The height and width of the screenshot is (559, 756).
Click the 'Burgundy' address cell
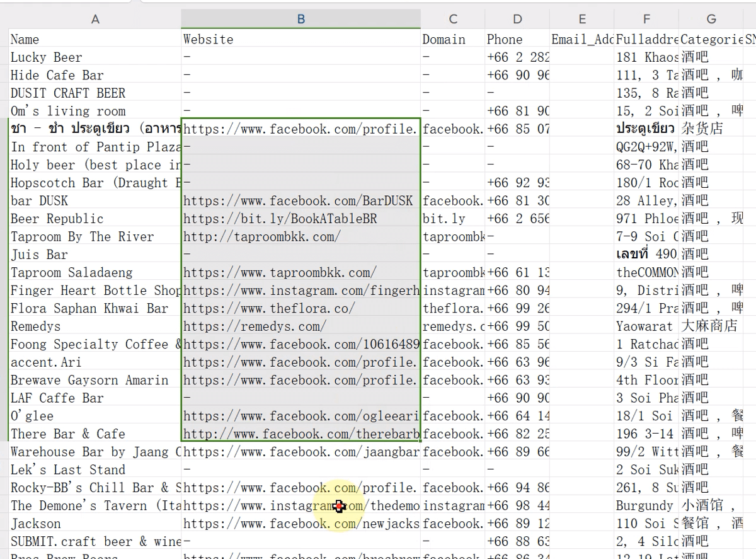647,506
